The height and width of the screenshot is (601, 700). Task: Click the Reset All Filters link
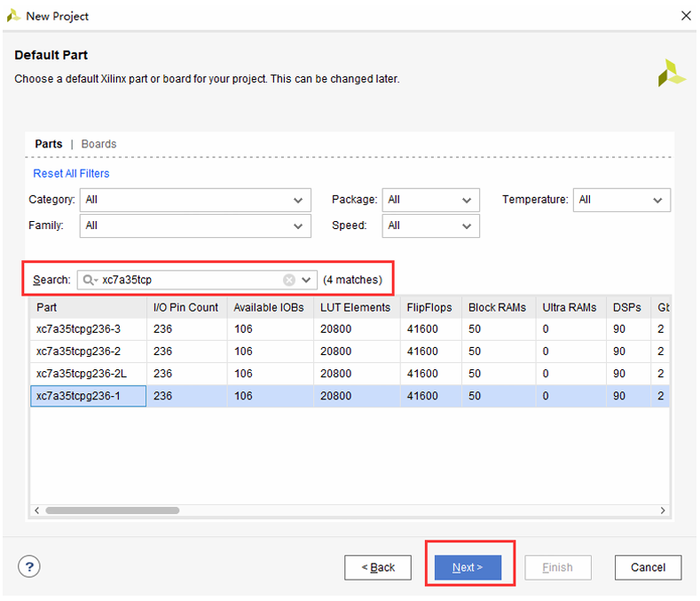click(x=72, y=173)
